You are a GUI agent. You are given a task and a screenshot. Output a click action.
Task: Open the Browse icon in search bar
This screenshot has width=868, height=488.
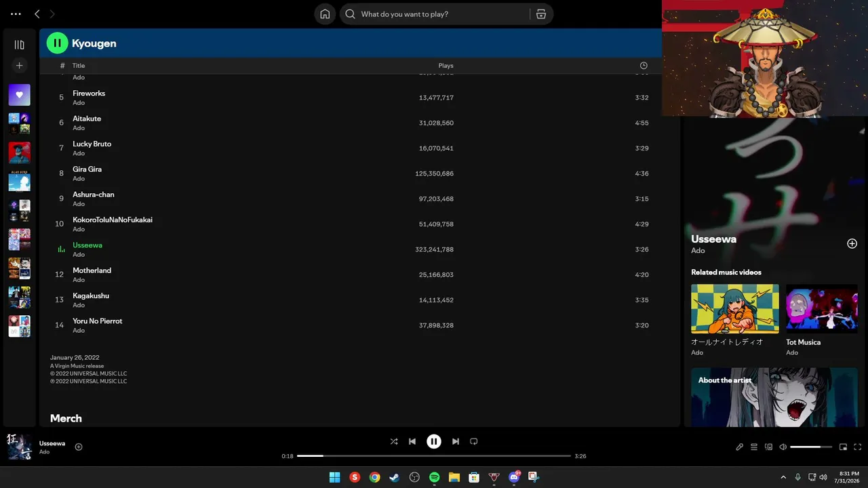point(540,14)
